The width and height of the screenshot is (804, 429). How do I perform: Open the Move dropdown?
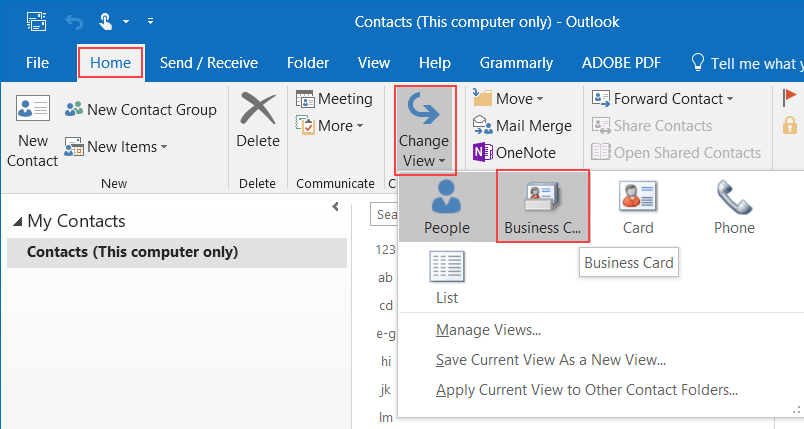tap(508, 98)
